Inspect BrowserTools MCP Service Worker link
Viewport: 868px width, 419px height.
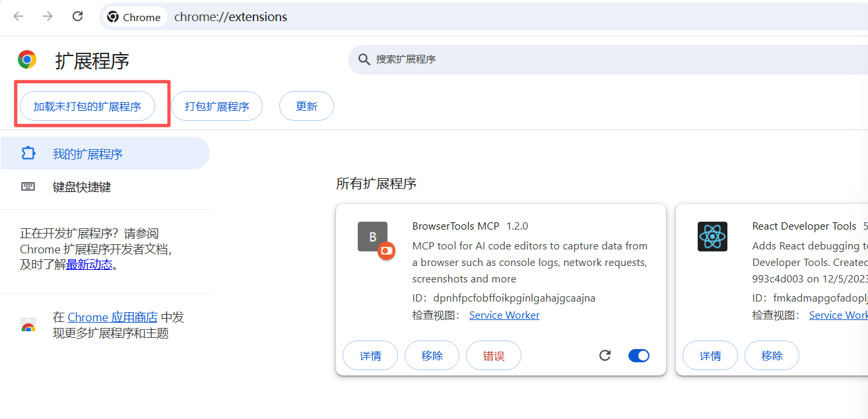click(504, 315)
